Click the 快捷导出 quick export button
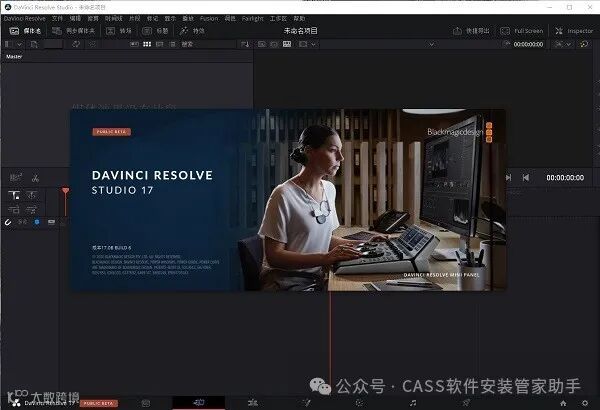The height and width of the screenshot is (410, 600). point(471,31)
